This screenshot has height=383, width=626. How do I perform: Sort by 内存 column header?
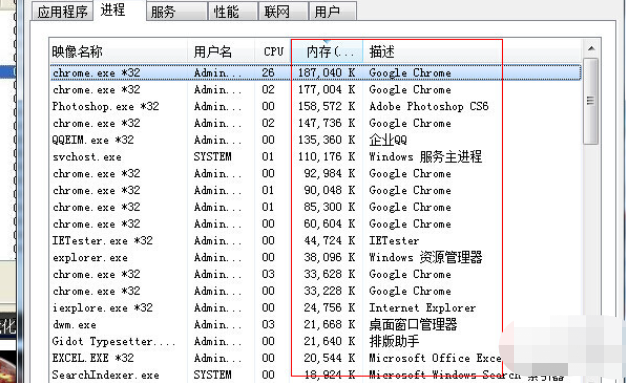[x=327, y=52]
